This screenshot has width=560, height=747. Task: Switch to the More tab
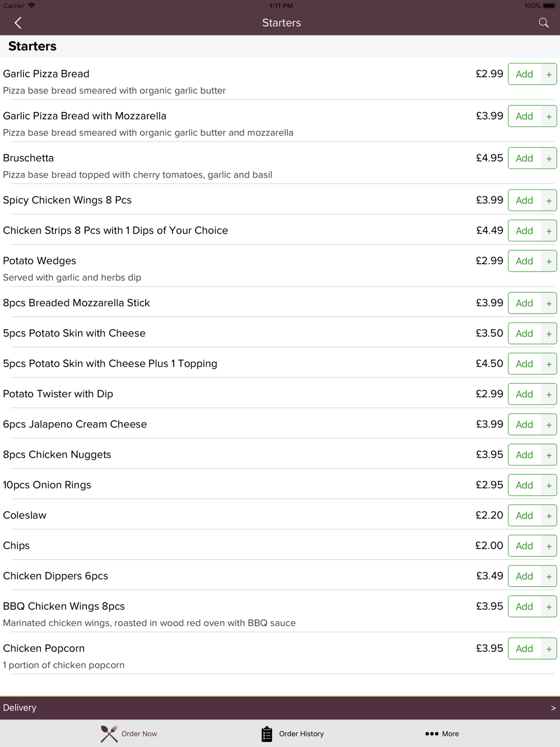click(442, 734)
